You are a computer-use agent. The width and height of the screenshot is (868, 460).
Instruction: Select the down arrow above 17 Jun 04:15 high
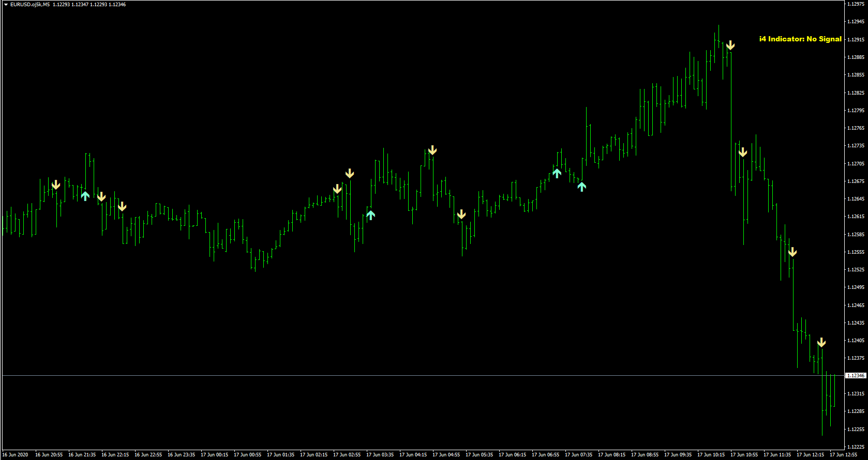pyautogui.click(x=432, y=150)
